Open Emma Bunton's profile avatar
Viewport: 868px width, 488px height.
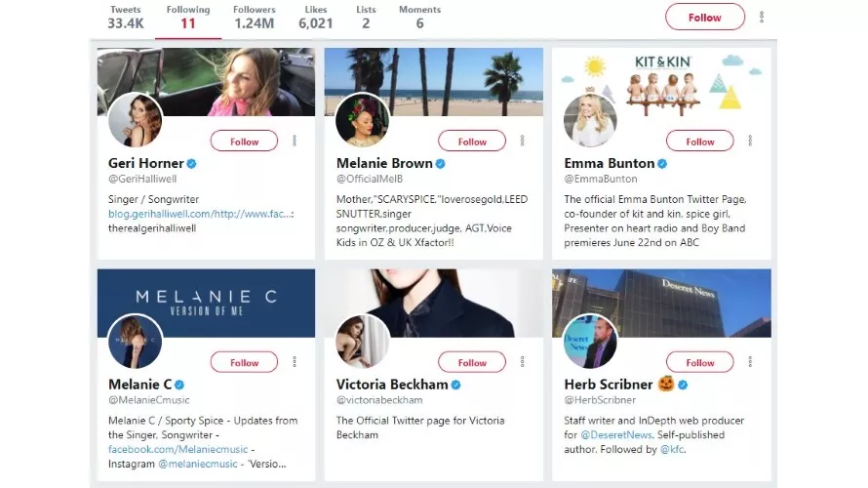(590, 120)
